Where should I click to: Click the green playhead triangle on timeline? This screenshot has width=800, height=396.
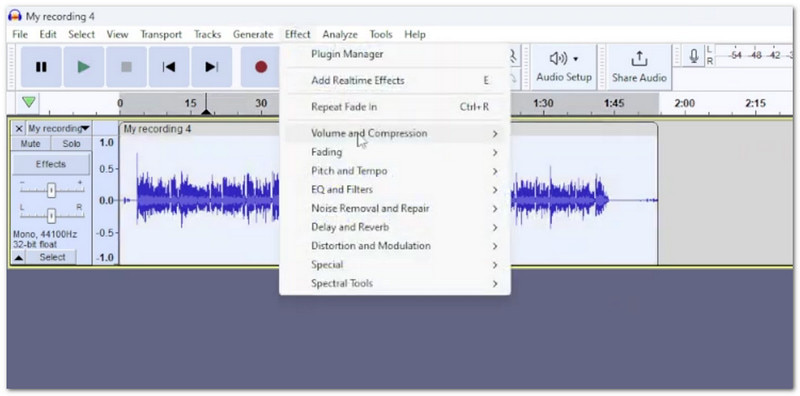pyautogui.click(x=29, y=102)
